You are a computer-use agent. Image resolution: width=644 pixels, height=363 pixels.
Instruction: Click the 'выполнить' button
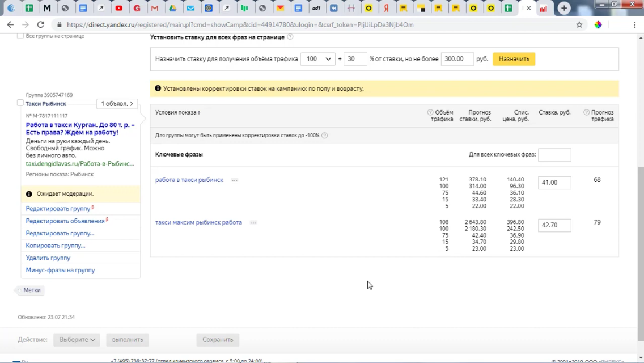click(128, 340)
